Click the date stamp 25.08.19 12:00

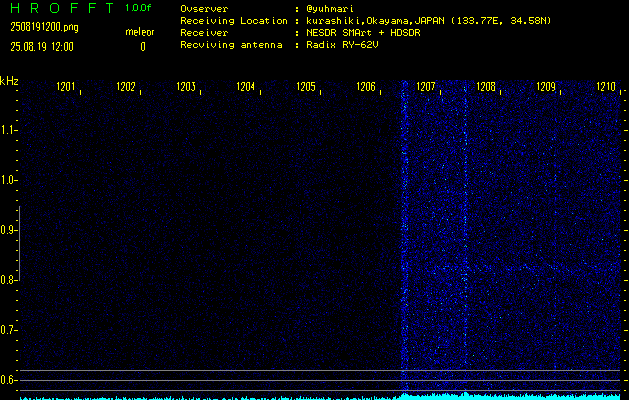[42, 47]
